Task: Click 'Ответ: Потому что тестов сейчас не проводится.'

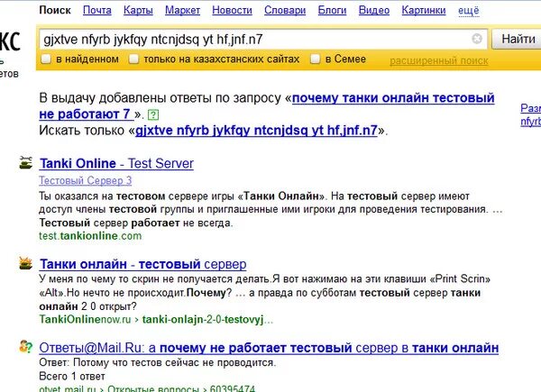Action: click(x=158, y=362)
